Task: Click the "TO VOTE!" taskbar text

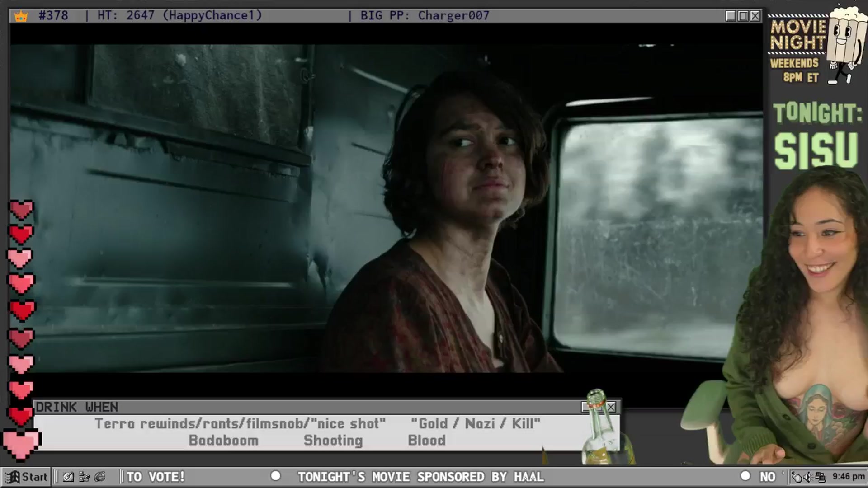Action: click(156, 477)
